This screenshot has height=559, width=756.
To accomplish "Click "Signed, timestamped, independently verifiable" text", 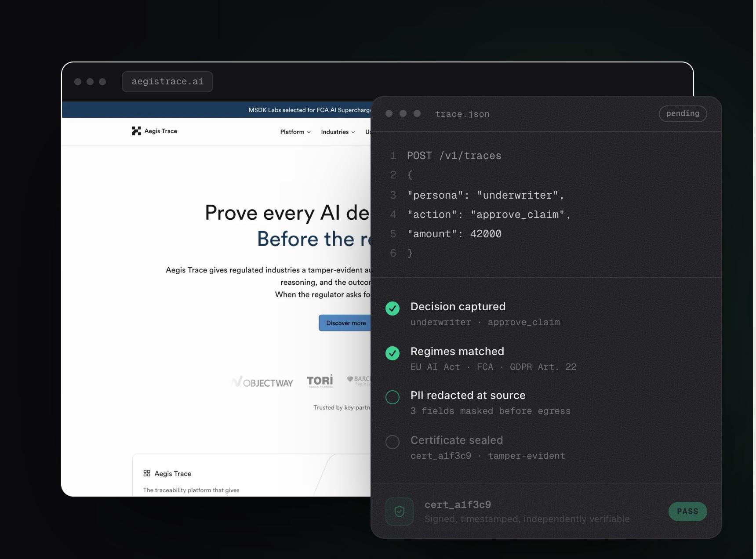I will (x=527, y=519).
